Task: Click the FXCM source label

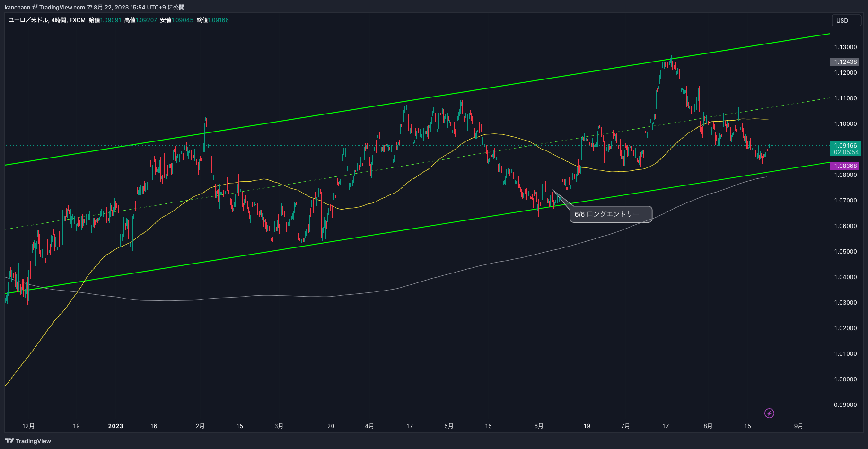Action: [x=78, y=20]
